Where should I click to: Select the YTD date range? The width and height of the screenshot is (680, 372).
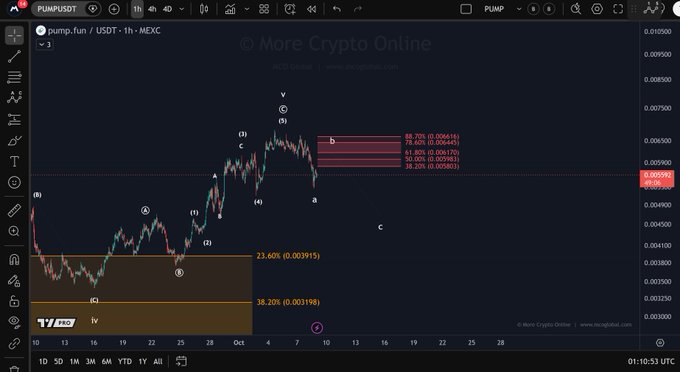click(125, 361)
